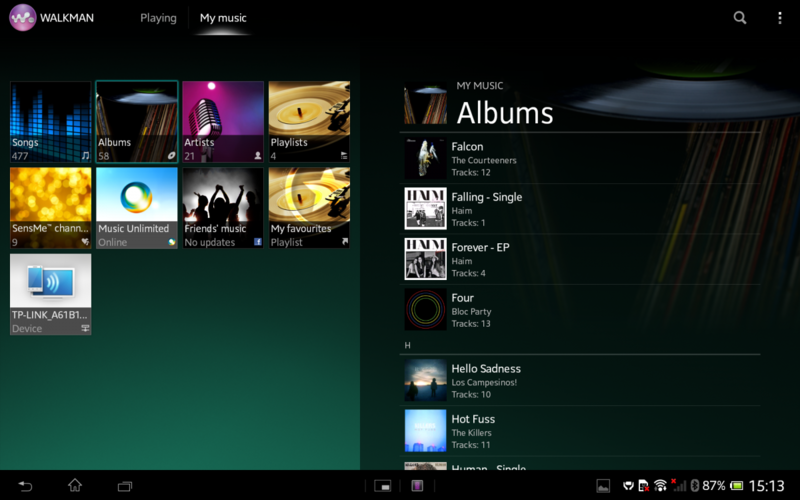This screenshot has height=500, width=800.
Task: Select the 'Falcon' album title
Action: click(467, 146)
